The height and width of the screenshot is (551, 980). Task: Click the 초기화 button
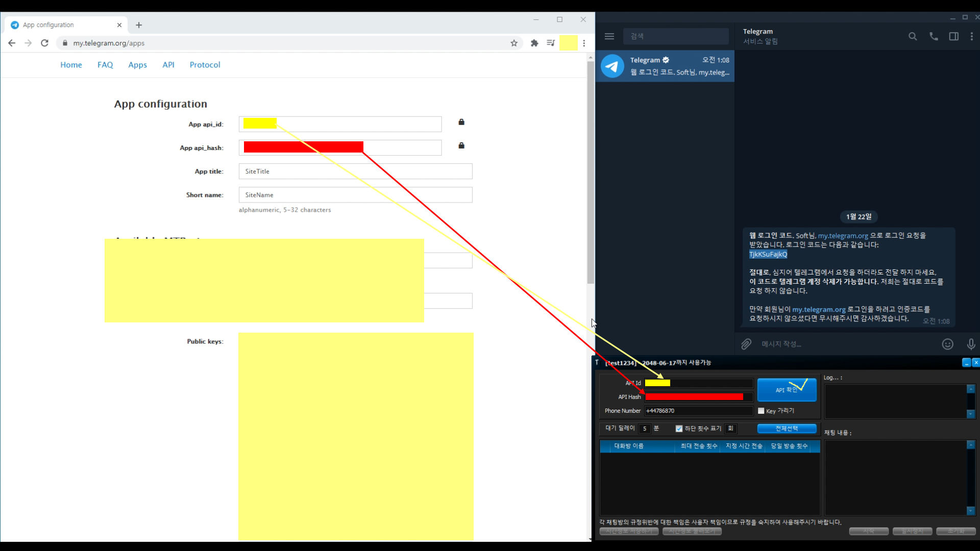click(x=956, y=532)
